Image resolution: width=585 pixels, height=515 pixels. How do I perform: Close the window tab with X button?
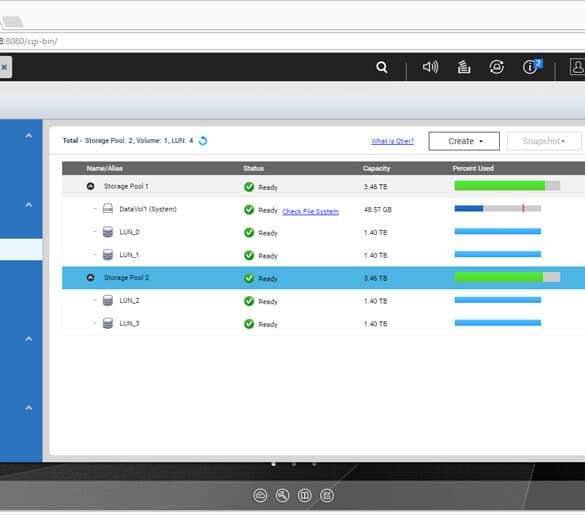pyautogui.click(x=4, y=67)
